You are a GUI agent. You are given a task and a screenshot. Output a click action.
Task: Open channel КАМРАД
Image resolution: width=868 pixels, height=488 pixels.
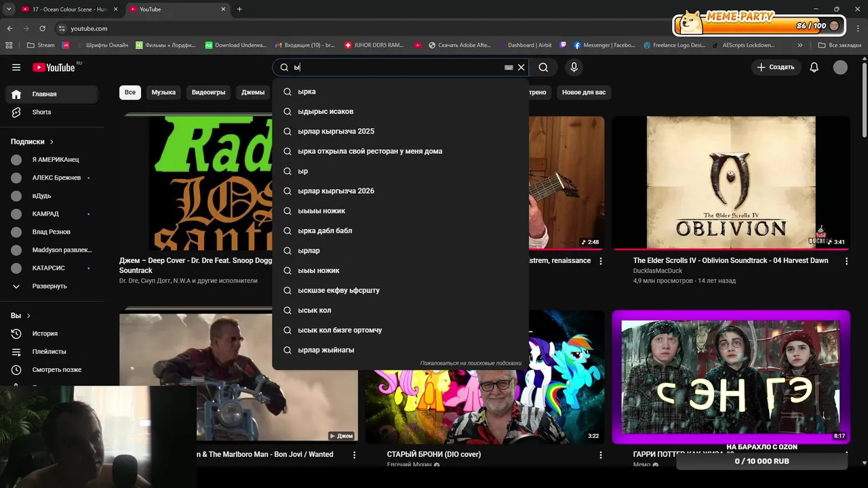[52, 213]
